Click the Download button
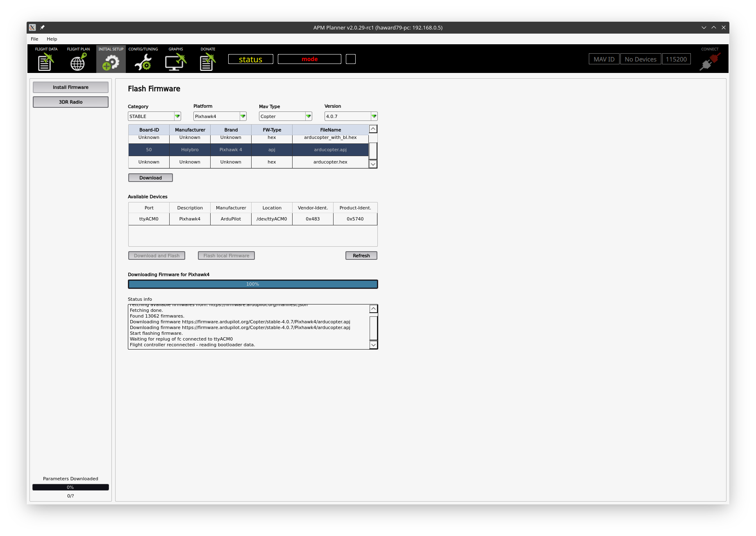756x536 pixels. pos(150,178)
